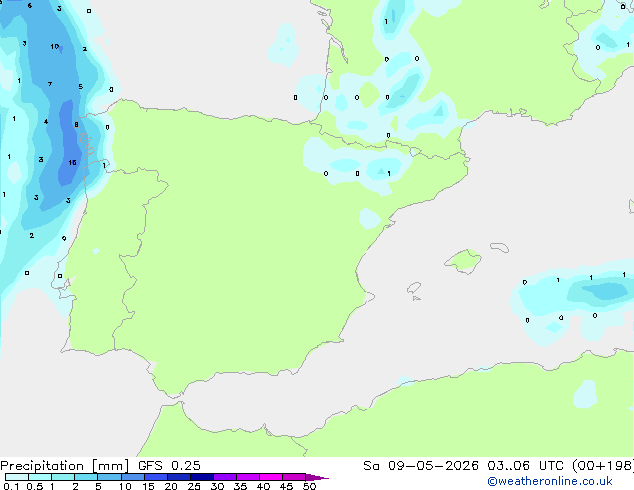
Task: Click the "4" precipitation value on map
Action: pos(46,121)
